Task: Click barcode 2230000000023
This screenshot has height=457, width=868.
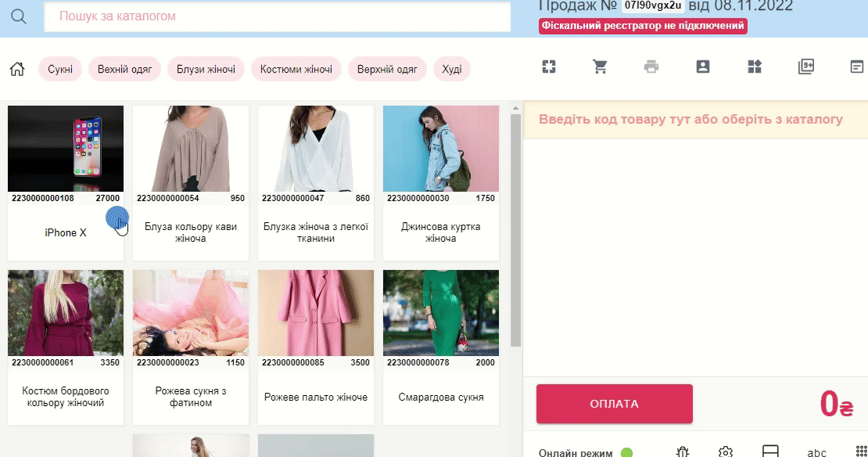Action: point(167,363)
